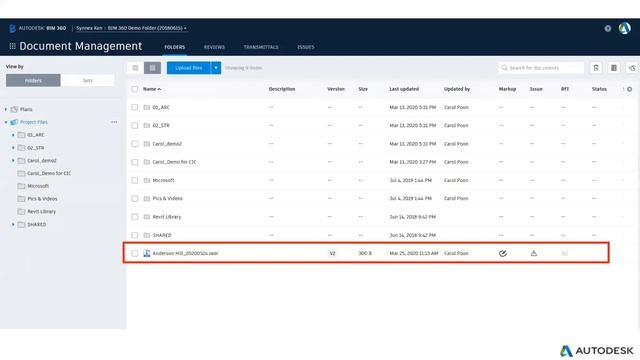Click the V2 version badge

pos(332,253)
